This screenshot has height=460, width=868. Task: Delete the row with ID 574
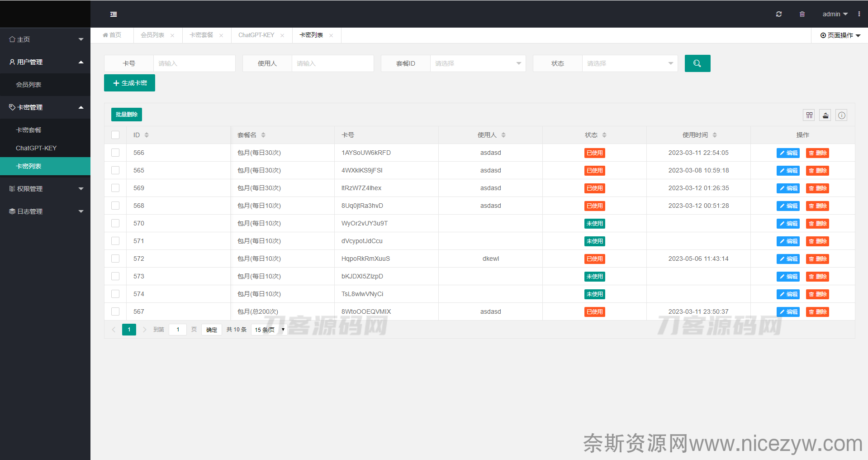click(x=817, y=294)
